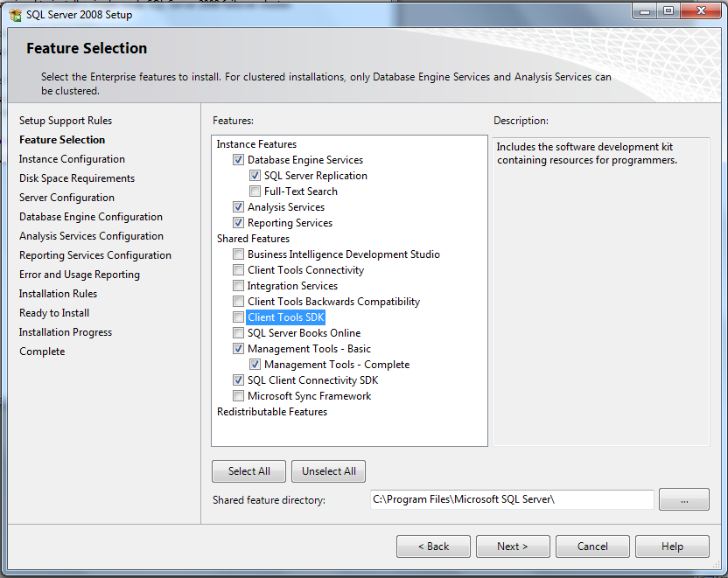
Task: Uncheck SQL Client Connectivity SDK checkbox
Action: [x=238, y=381]
